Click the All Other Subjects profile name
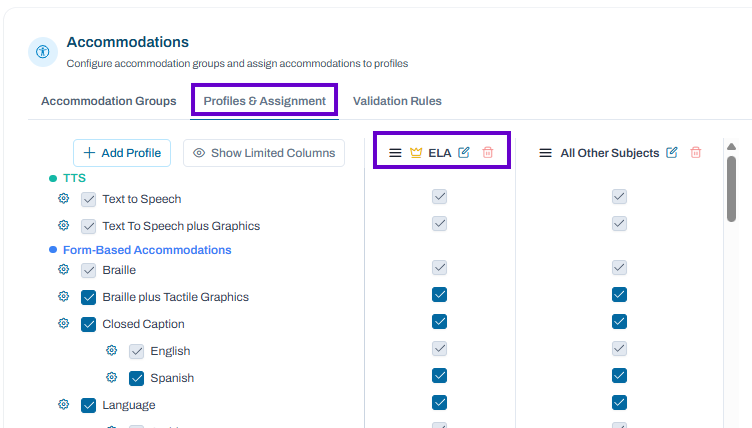 click(610, 153)
